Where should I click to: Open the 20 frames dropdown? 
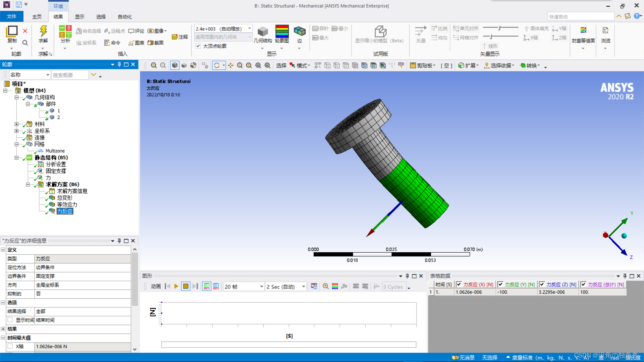261,287
